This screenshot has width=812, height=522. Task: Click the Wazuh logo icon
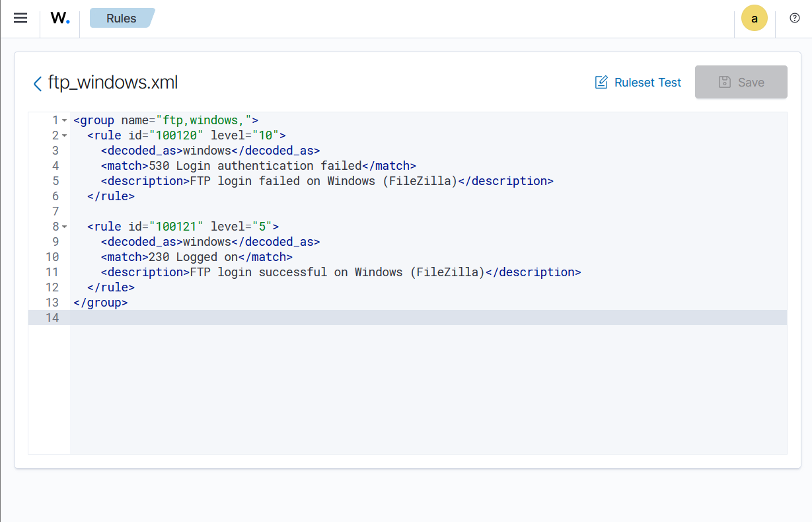tap(60, 19)
